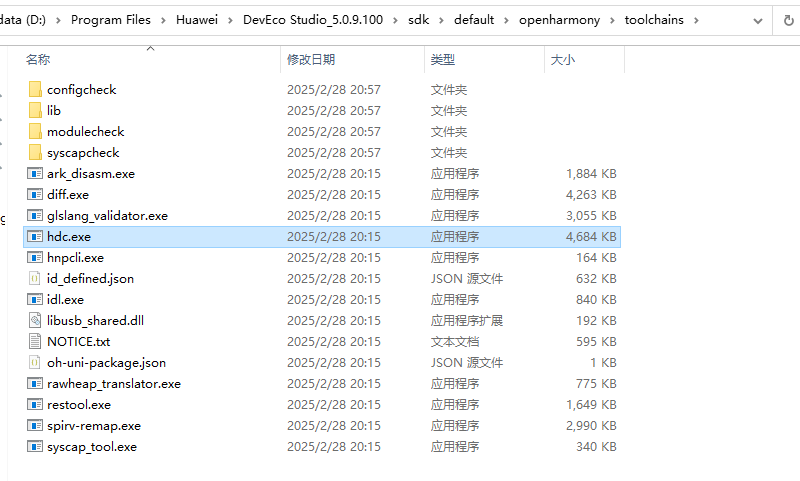Click the rawheap_translator.exe application icon
This screenshot has height=481, width=800.
tap(35, 383)
